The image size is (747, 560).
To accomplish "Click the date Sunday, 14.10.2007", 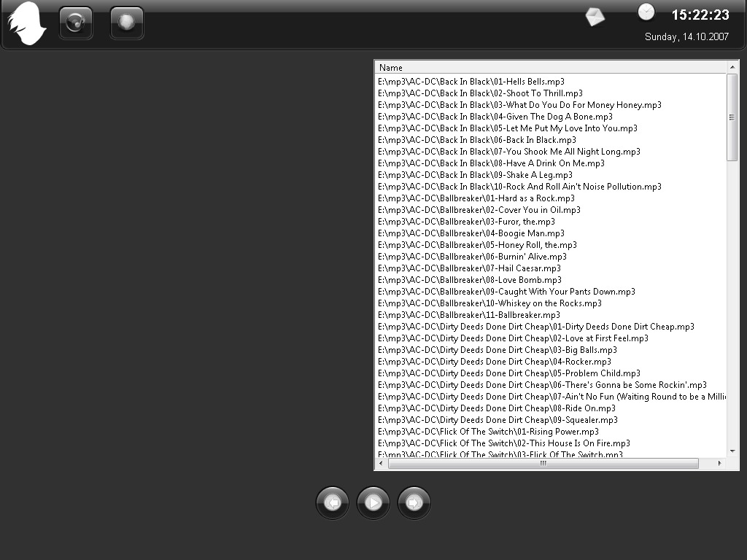I will (x=686, y=36).
